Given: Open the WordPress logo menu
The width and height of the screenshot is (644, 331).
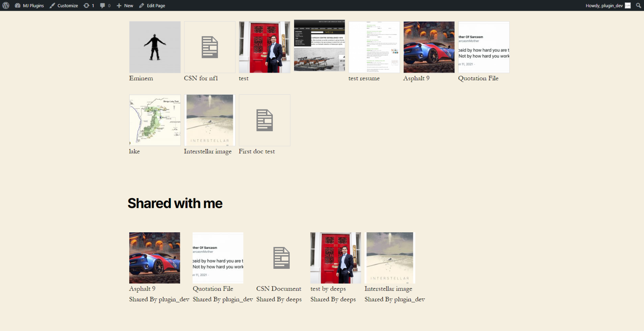Looking at the screenshot, I should point(6,6).
